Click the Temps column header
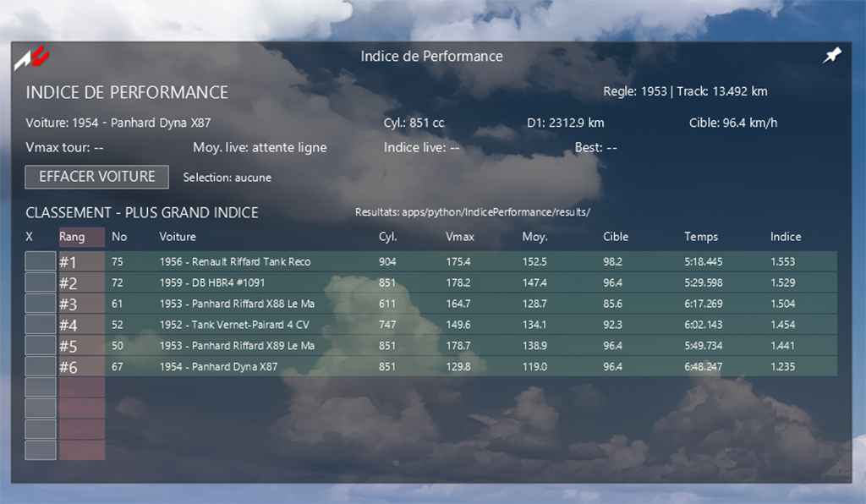This screenshot has height=504, width=866. (x=701, y=237)
